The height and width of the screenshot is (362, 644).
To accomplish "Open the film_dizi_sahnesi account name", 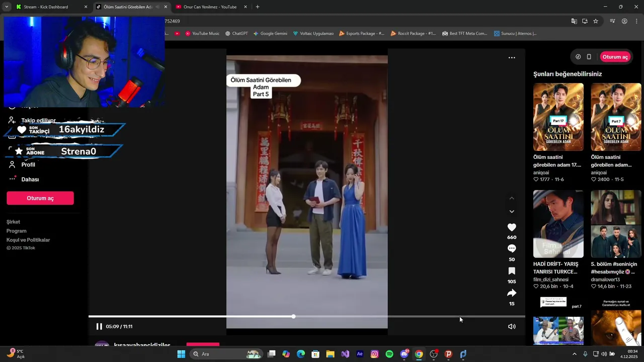I will coord(551,280).
